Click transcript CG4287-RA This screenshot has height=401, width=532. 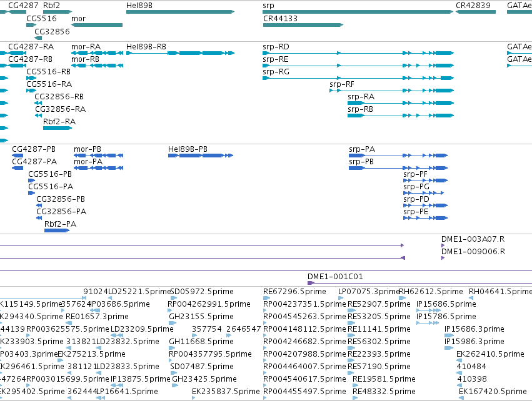tap(31, 47)
